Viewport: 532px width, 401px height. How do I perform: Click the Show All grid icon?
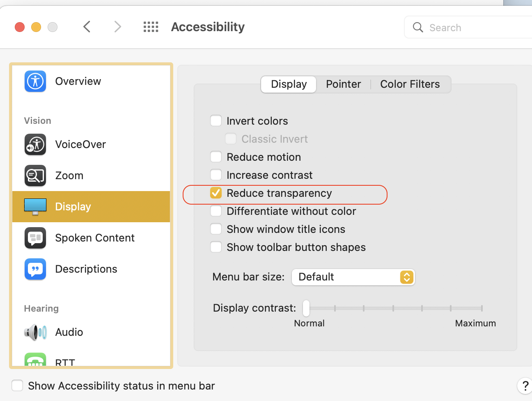151,27
